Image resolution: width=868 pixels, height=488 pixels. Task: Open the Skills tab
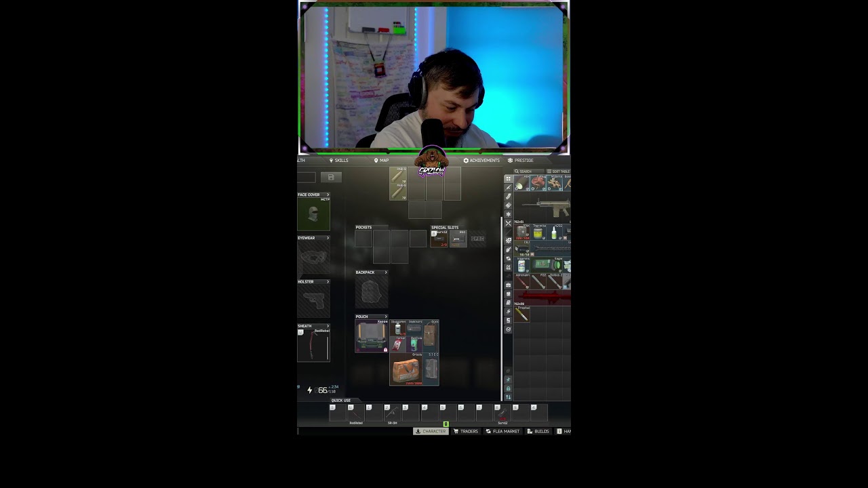338,161
